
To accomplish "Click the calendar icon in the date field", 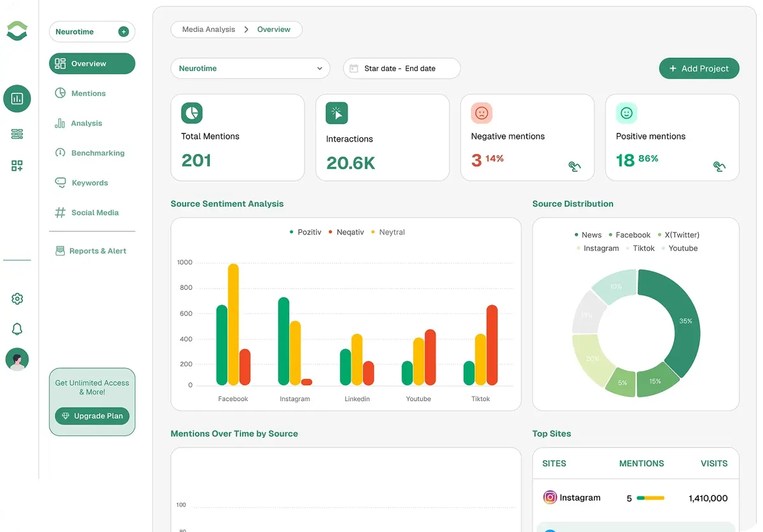I will pos(354,69).
